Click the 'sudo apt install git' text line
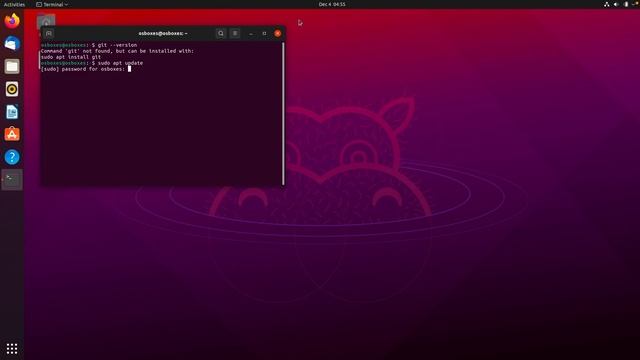 point(71,57)
